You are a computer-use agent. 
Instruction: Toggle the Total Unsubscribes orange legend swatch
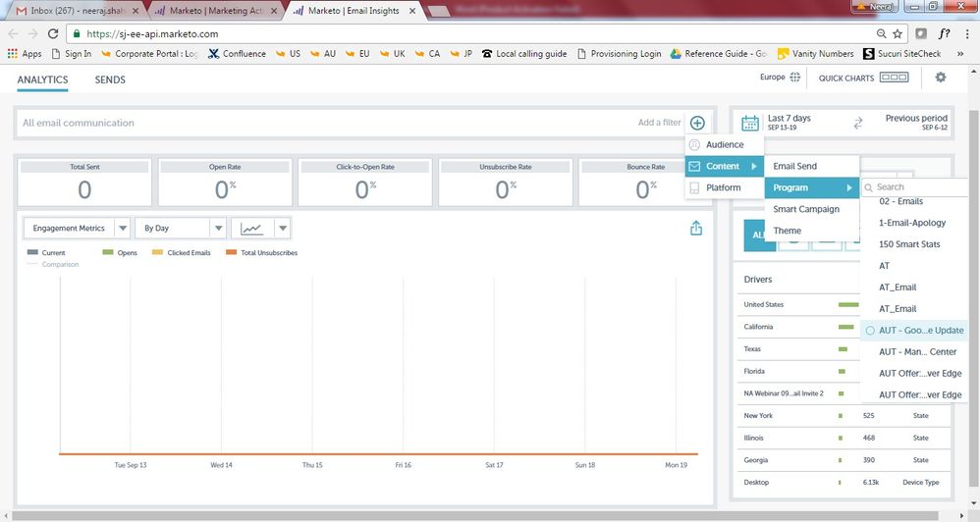click(232, 253)
